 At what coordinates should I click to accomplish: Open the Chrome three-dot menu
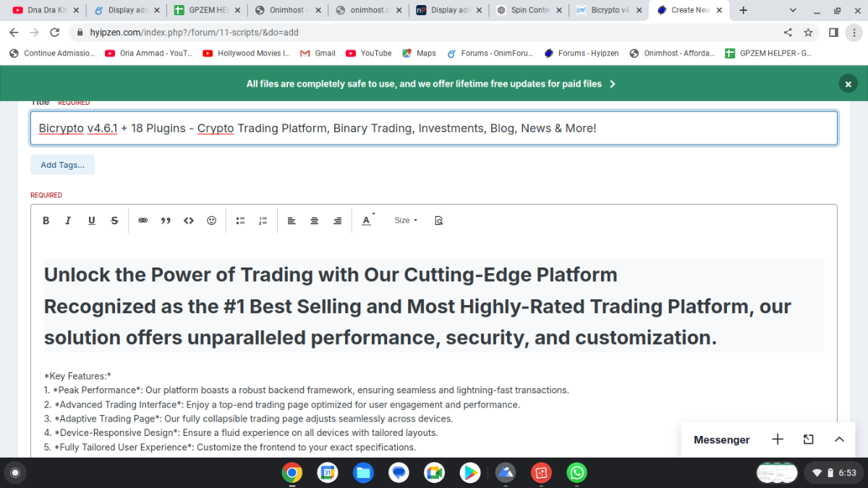[854, 33]
